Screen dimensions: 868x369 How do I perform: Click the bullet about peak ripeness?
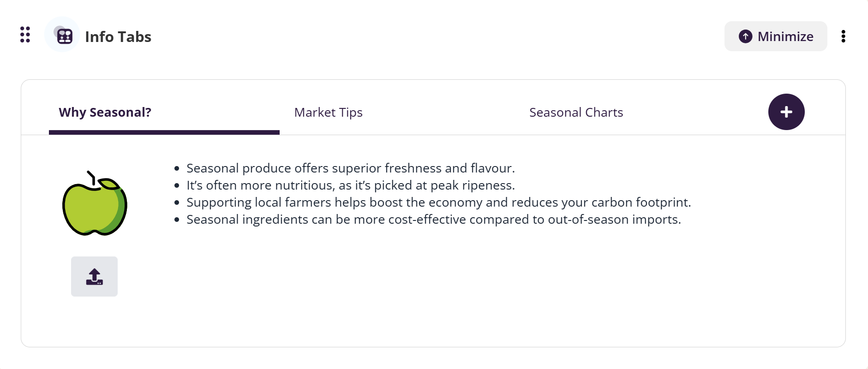[350, 185]
